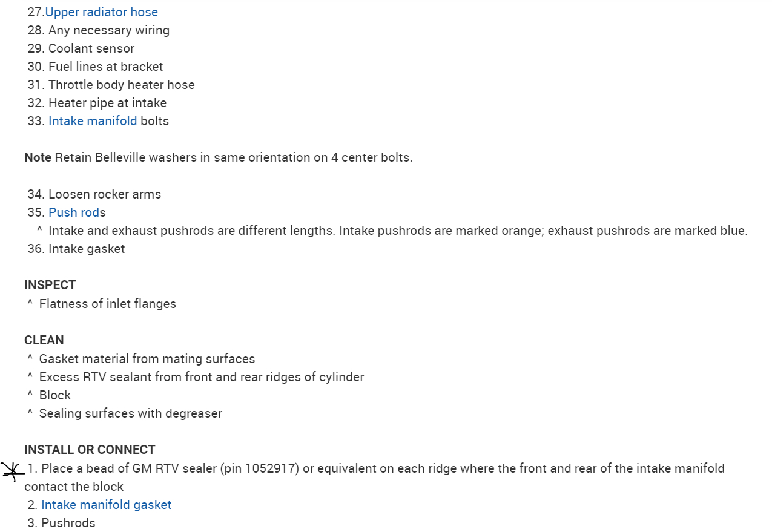Follow the Push rod link
The height and width of the screenshot is (532, 772).
pyautogui.click(x=73, y=212)
